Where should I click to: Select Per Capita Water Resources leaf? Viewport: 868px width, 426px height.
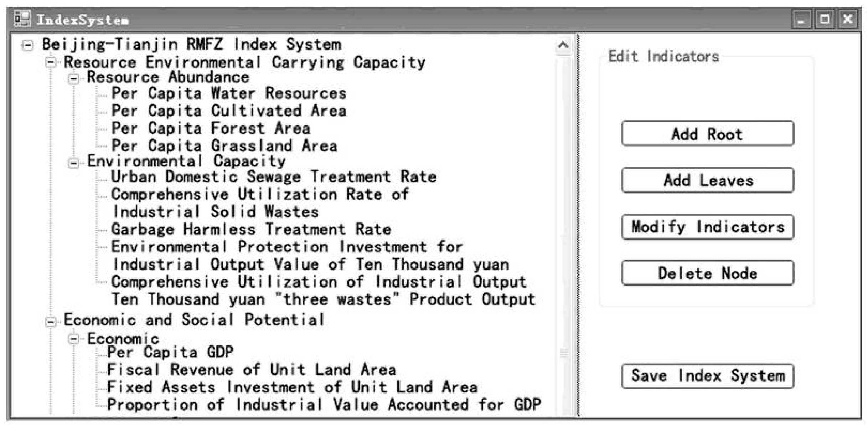(229, 94)
